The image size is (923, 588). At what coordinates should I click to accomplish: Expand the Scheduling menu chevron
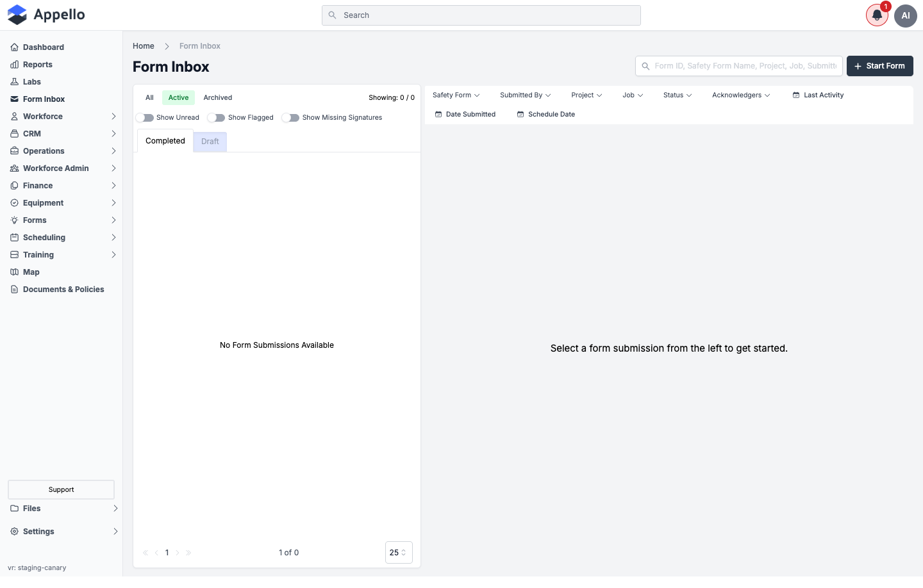pos(113,238)
